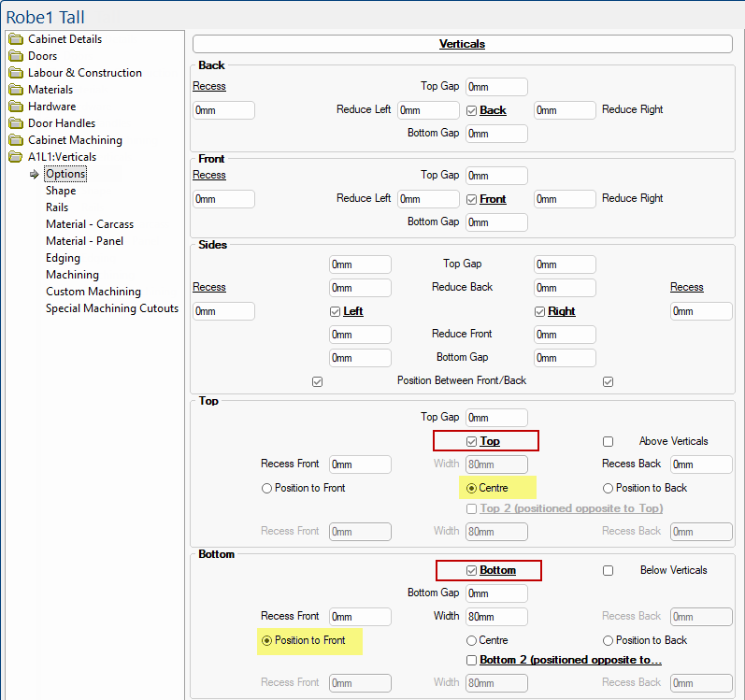
Task: Toggle the Front checkbox
Action: click(x=471, y=199)
